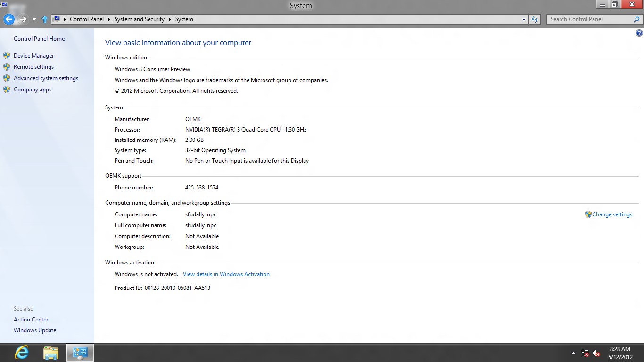Image resolution: width=644 pixels, height=362 pixels.
Task: Open Device Manager link
Action: tap(33, 56)
